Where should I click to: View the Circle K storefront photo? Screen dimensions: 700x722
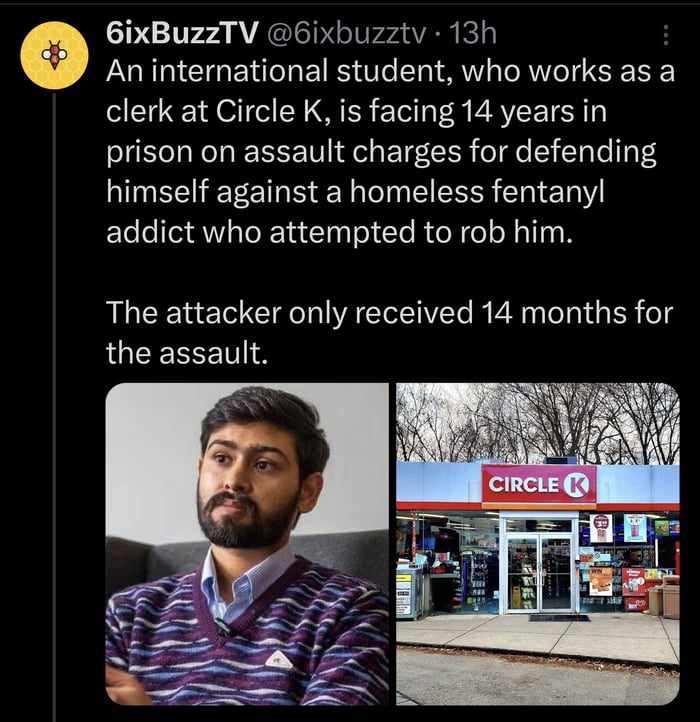coord(537,544)
